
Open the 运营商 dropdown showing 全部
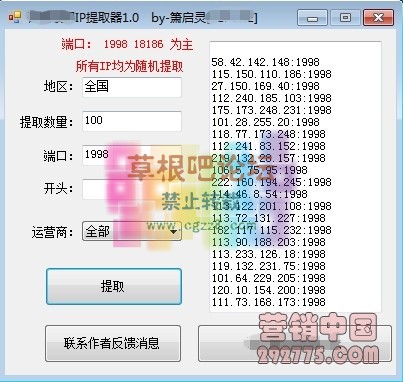point(132,231)
